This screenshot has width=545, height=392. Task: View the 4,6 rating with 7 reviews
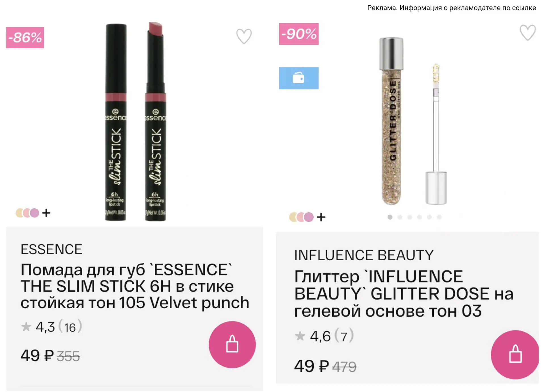(324, 336)
